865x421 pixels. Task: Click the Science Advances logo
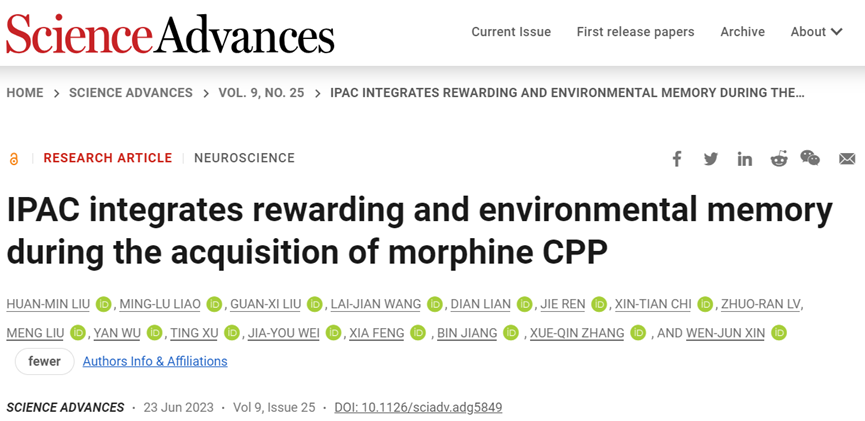coord(170,34)
